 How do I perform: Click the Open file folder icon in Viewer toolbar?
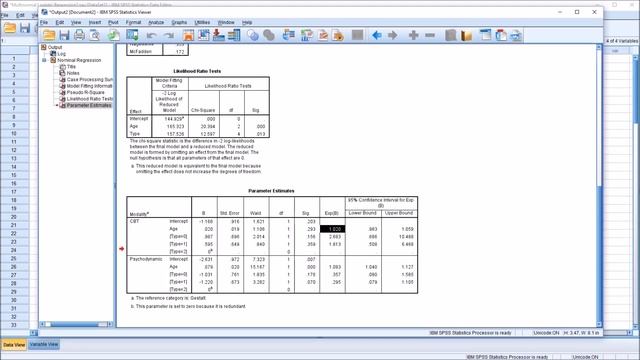click(49, 35)
